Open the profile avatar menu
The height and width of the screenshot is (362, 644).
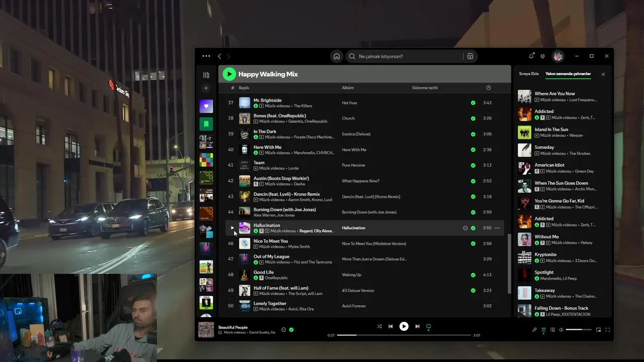pyautogui.click(x=557, y=56)
